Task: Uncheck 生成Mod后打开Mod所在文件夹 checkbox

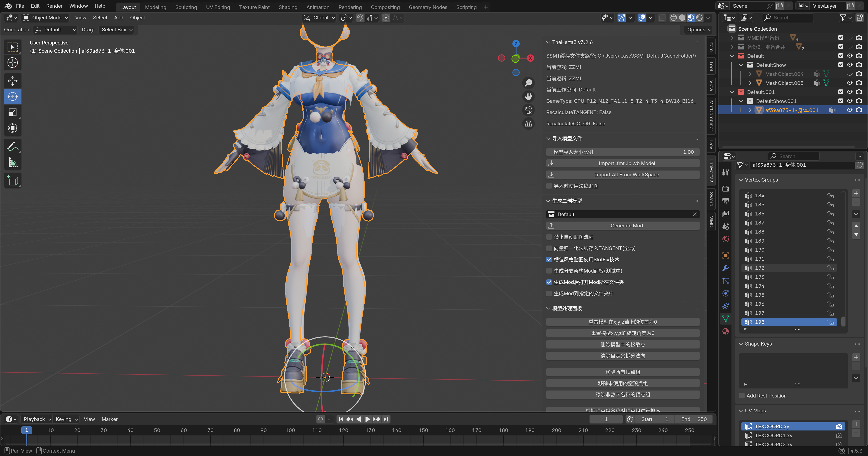Action: coord(549,282)
